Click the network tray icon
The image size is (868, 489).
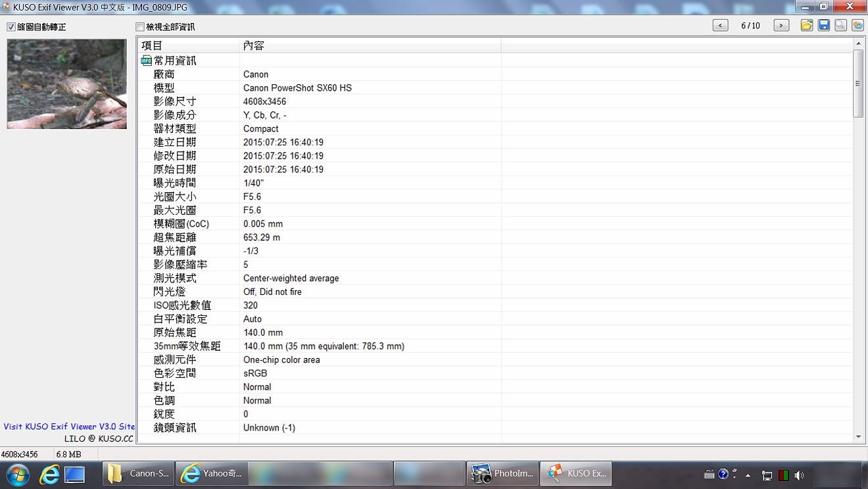tap(767, 475)
